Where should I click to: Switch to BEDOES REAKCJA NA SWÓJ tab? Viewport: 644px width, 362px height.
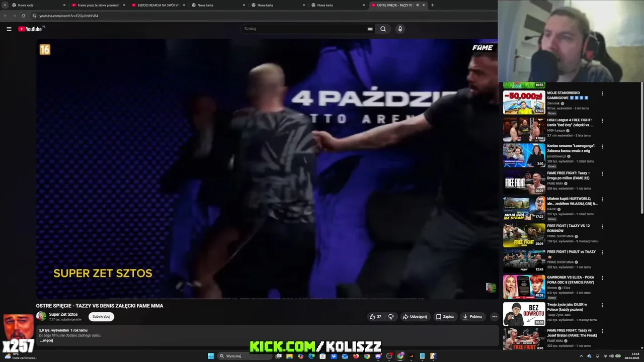coord(158,5)
